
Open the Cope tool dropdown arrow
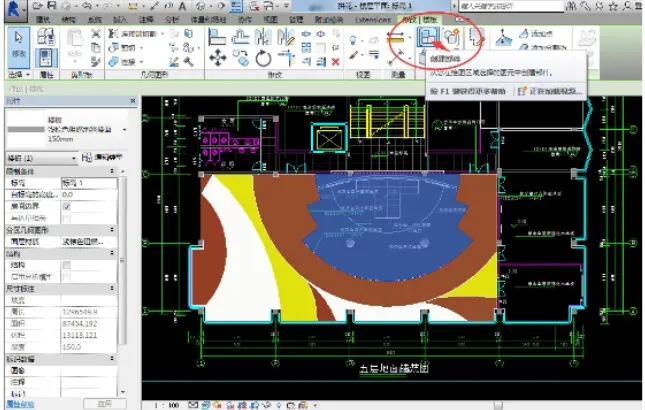click(163, 34)
